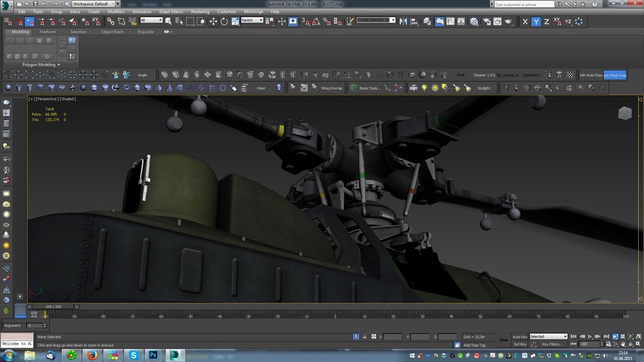This screenshot has height=362, width=644.
Task: Switch to the Freeform ribbon tab
Action: 48,32
